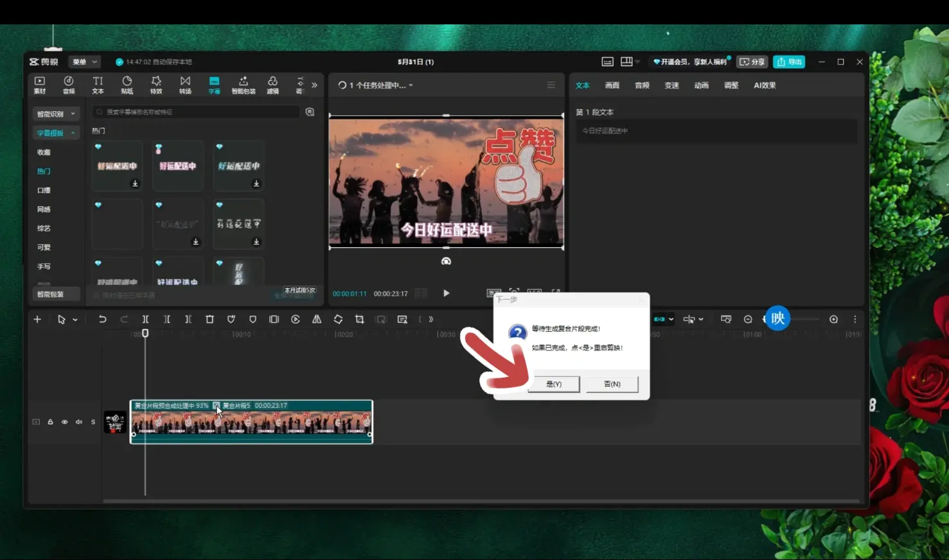
Task: Click the zoom out timeline magnifier icon
Action: pyautogui.click(x=748, y=319)
